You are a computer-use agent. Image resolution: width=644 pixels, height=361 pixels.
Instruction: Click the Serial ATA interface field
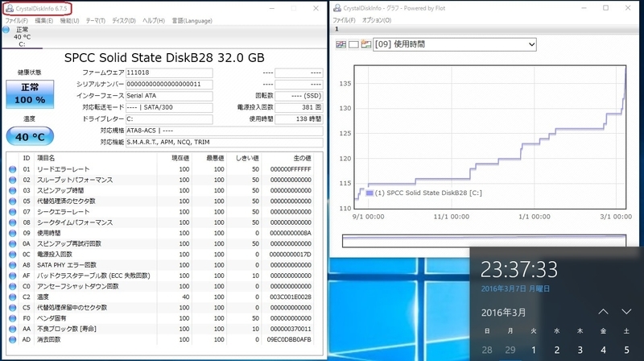[169, 96]
